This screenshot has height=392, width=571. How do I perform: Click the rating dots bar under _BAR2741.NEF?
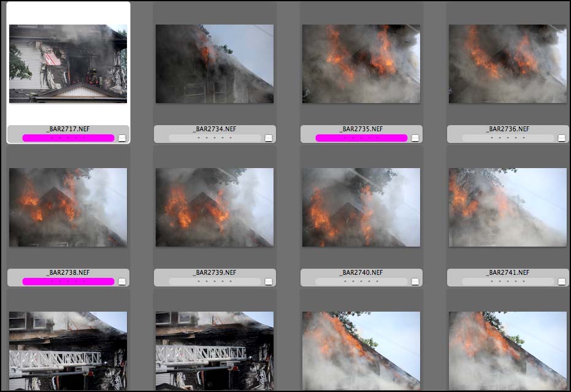tap(508, 282)
